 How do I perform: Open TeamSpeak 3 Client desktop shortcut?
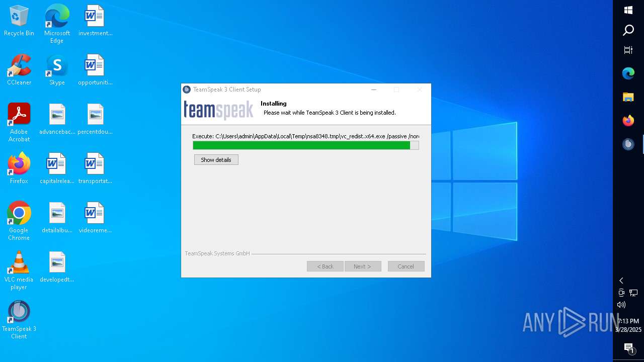19,320
